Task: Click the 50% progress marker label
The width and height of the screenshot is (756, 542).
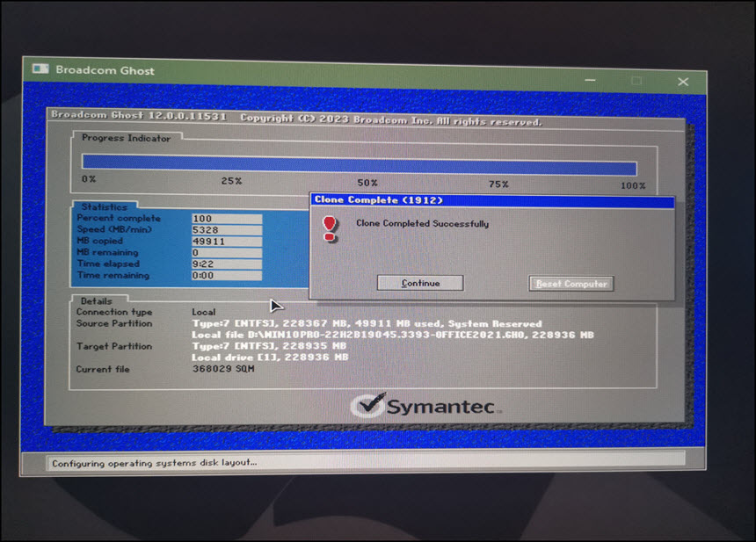Action: [367, 183]
